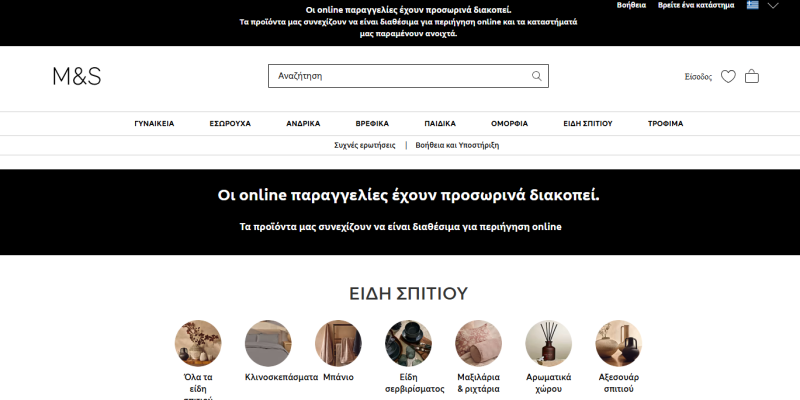Screen dimensions: 800x400
Task: Type in the Αναζήτηση search field
Action: [x=400, y=76]
